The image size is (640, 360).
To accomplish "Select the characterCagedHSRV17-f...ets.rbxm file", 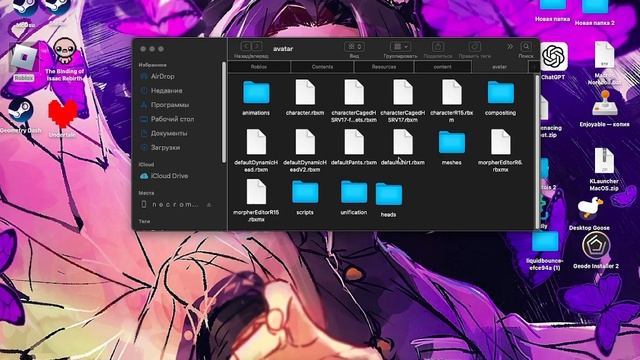I will point(354,92).
